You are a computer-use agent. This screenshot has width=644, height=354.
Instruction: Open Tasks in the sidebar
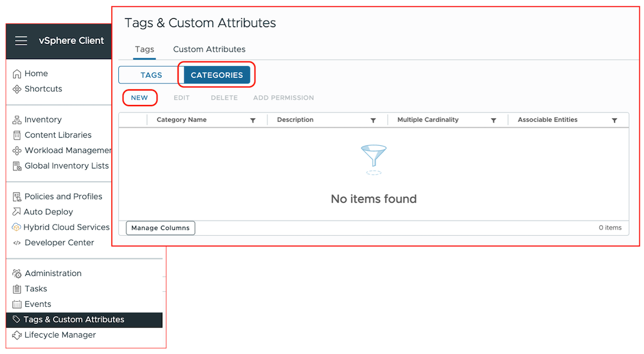(36, 289)
